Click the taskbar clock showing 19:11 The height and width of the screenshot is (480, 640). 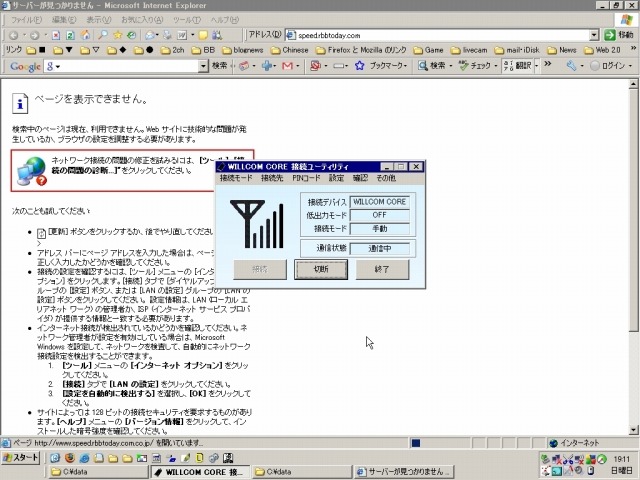621,459
